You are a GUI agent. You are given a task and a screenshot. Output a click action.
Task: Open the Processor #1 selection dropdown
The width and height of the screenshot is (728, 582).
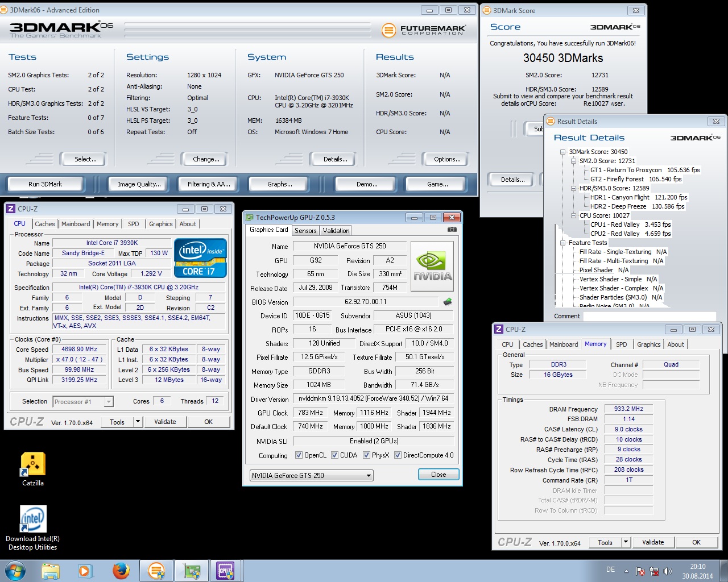click(83, 402)
